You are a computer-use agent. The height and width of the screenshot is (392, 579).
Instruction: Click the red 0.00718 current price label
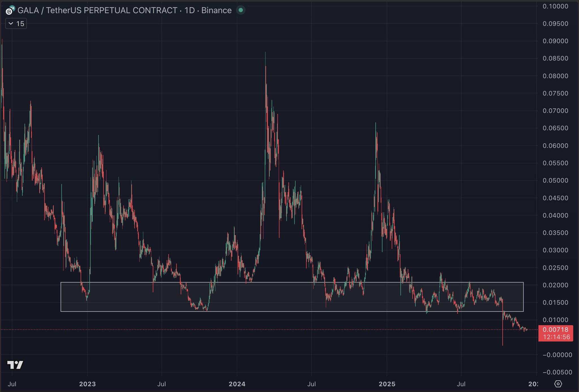(x=555, y=330)
